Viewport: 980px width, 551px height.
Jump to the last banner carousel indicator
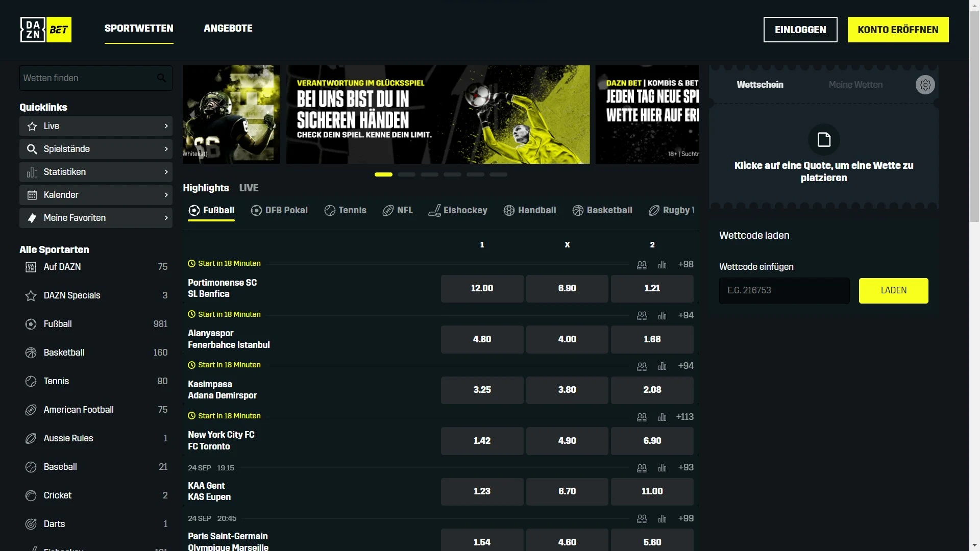click(498, 174)
